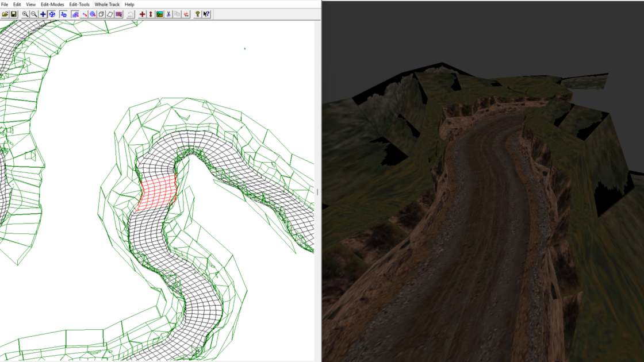This screenshot has height=362, width=644.
Task: Click the context help pointer icon
Action: click(x=206, y=14)
